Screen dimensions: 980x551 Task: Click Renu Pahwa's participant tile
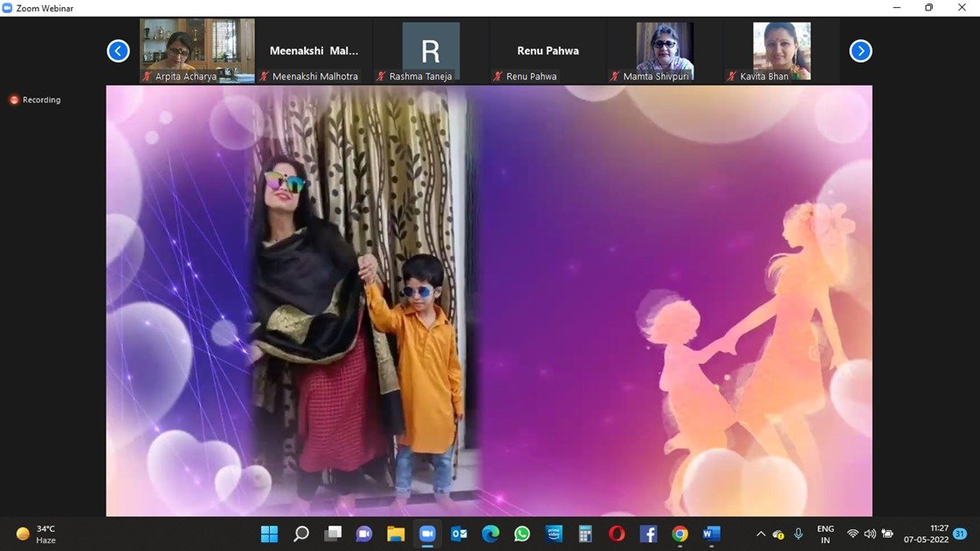548,51
